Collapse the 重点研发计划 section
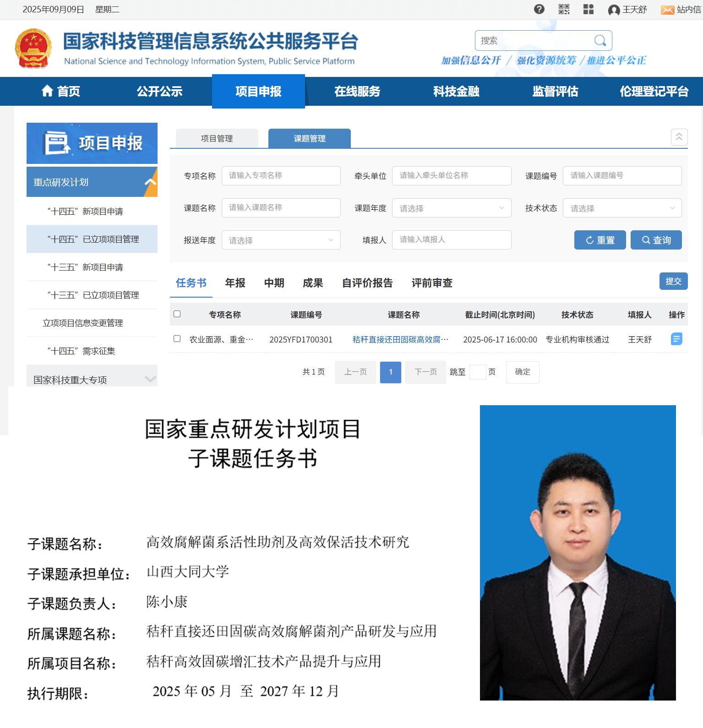 click(x=92, y=182)
